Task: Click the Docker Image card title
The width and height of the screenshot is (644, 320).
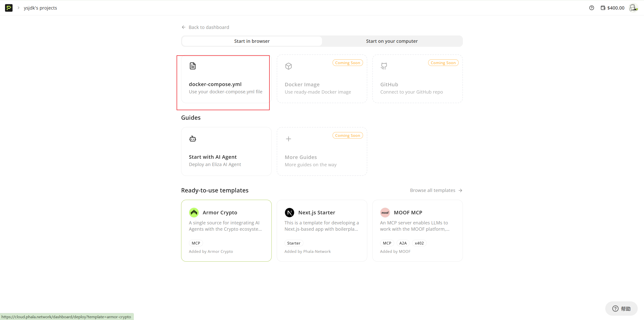Action: (x=302, y=85)
